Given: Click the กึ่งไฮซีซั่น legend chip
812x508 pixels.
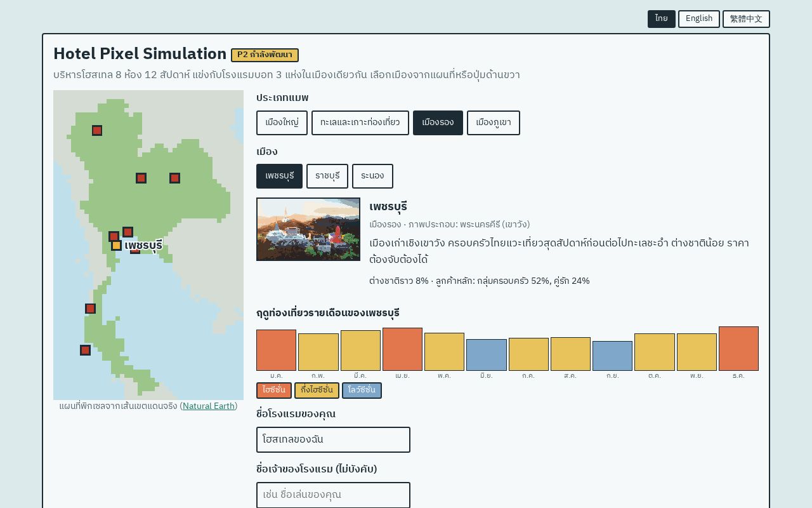Looking at the screenshot, I should pyautogui.click(x=317, y=391).
